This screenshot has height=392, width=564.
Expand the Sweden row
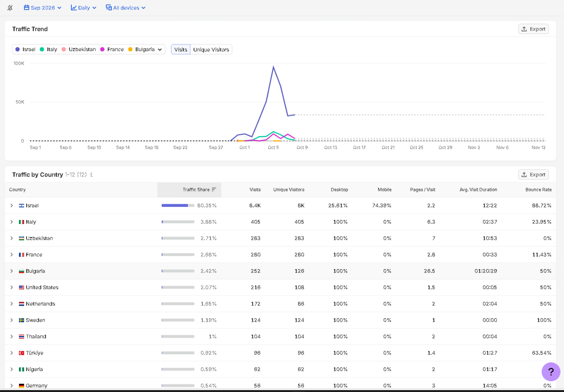[x=11, y=320]
